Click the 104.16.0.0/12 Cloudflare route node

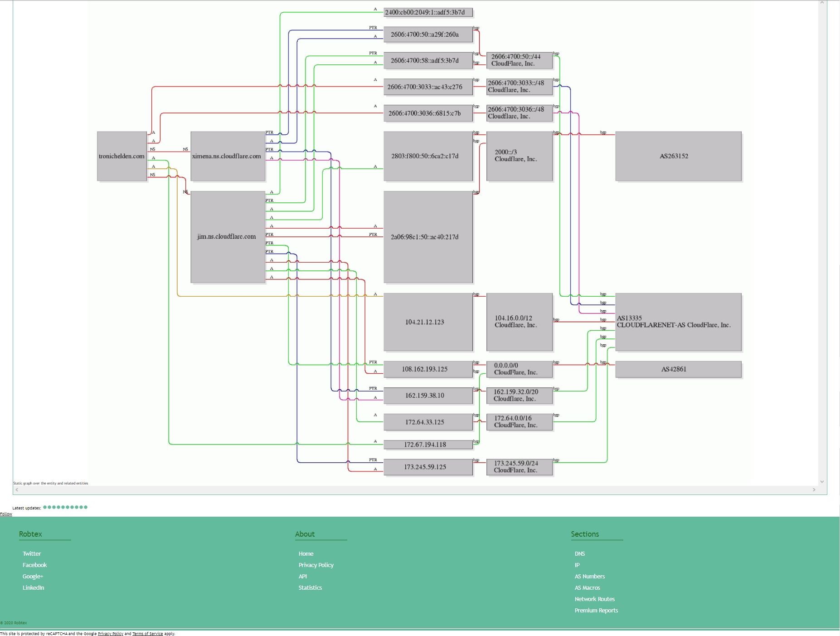[x=520, y=322]
